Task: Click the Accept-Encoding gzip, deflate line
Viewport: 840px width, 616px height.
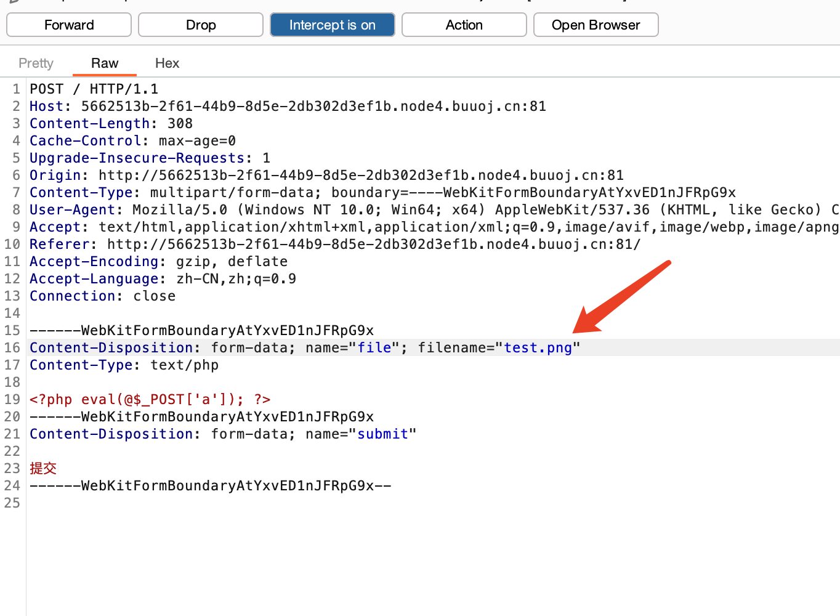Action: [158, 261]
